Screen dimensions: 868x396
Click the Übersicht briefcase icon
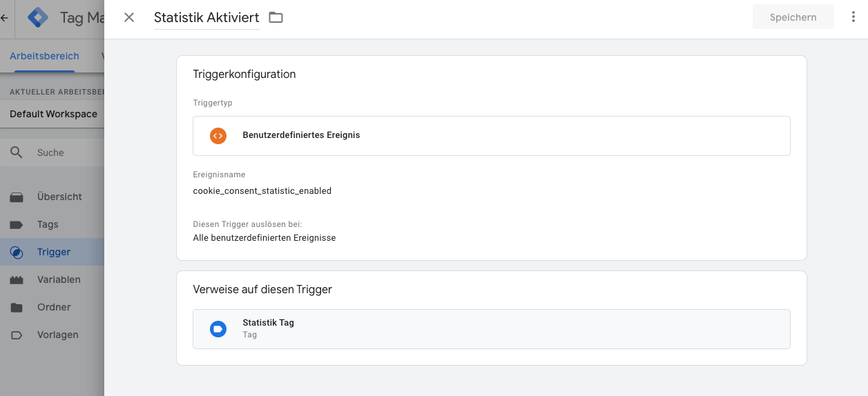point(17,197)
